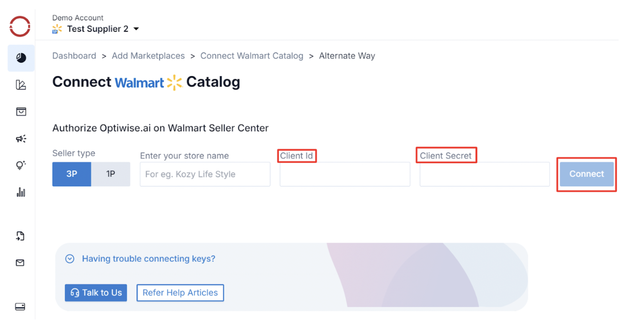Image resolution: width=644 pixels, height=333 pixels.
Task: Switch seller type to 1P
Action: tap(111, 174)
